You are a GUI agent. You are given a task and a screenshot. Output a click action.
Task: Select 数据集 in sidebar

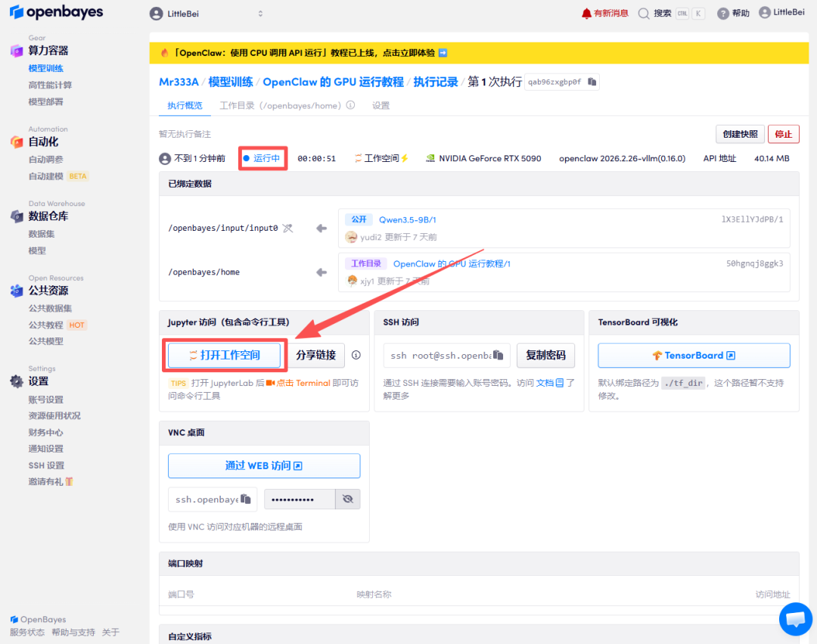point(41,234)
